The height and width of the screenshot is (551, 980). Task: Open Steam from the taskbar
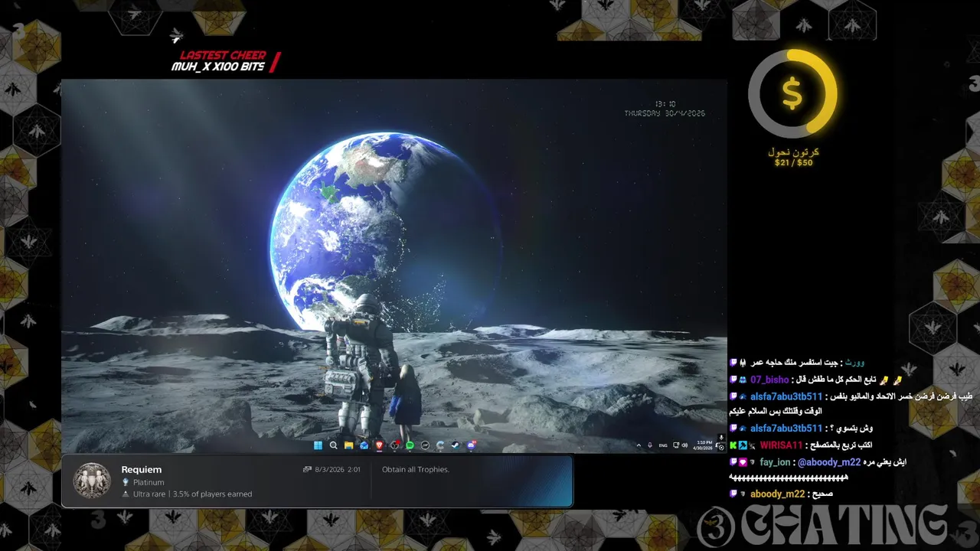point(456,445)
